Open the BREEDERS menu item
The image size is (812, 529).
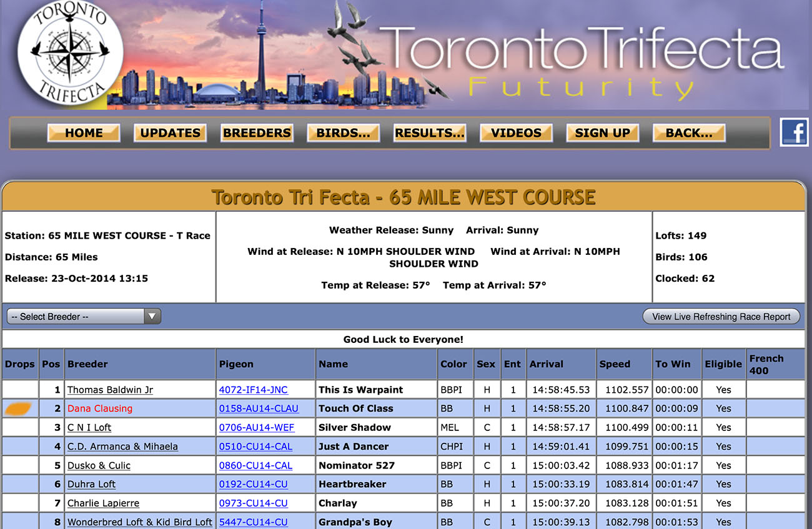(257, 132)
